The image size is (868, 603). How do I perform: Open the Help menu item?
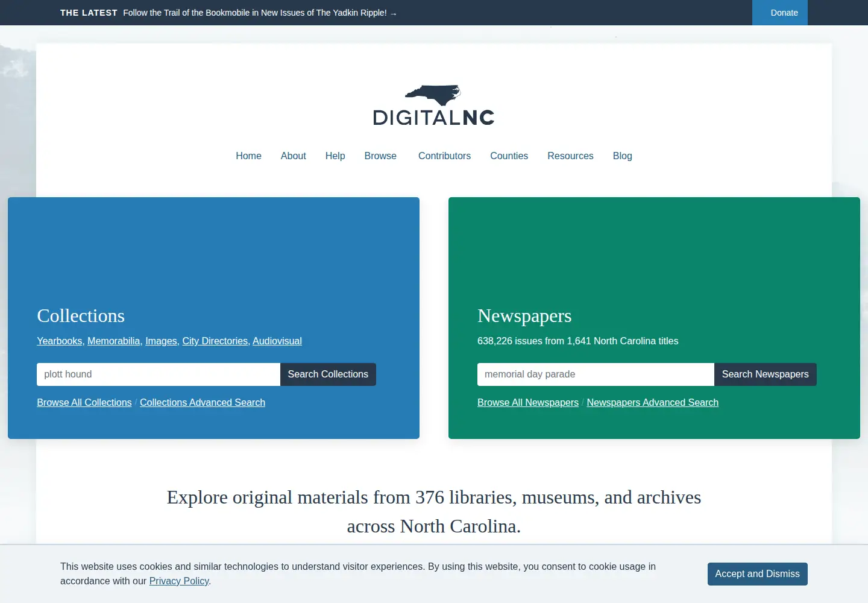335,156
